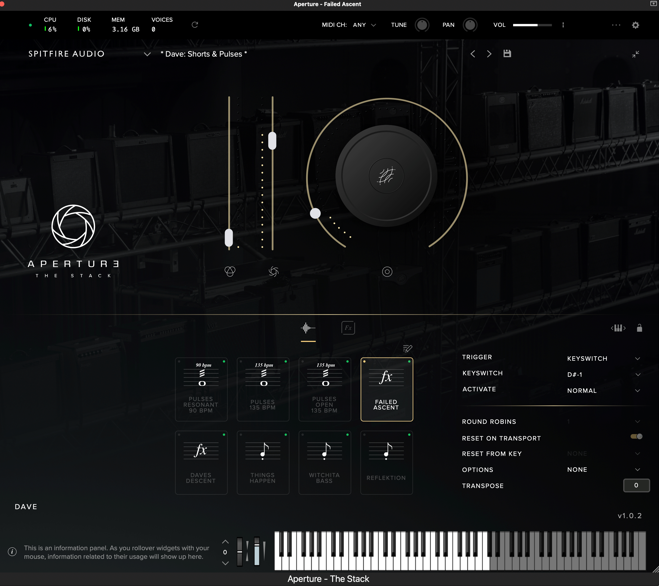659x586 pixels.
Task: Collapse the plugin view with shrink icon
Action: pyautogui.click(x=635, y=54)
